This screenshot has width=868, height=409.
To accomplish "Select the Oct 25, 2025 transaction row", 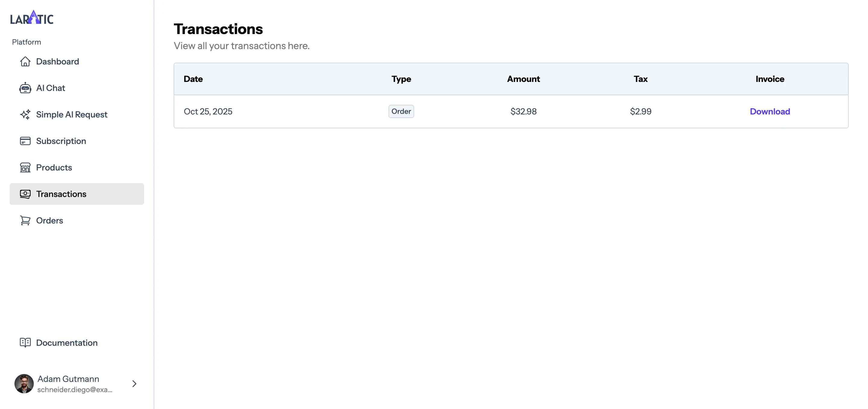I will (x=404, y=111).
